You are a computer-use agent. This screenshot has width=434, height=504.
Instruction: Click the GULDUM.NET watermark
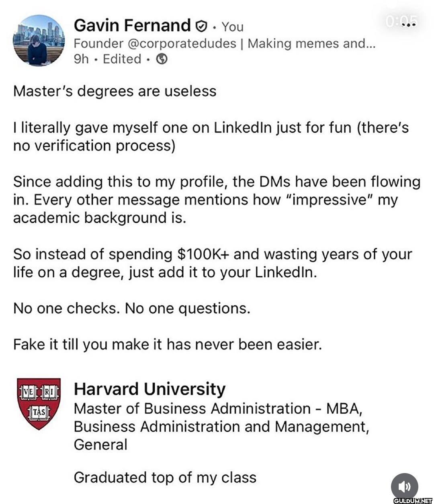point(413,501)
